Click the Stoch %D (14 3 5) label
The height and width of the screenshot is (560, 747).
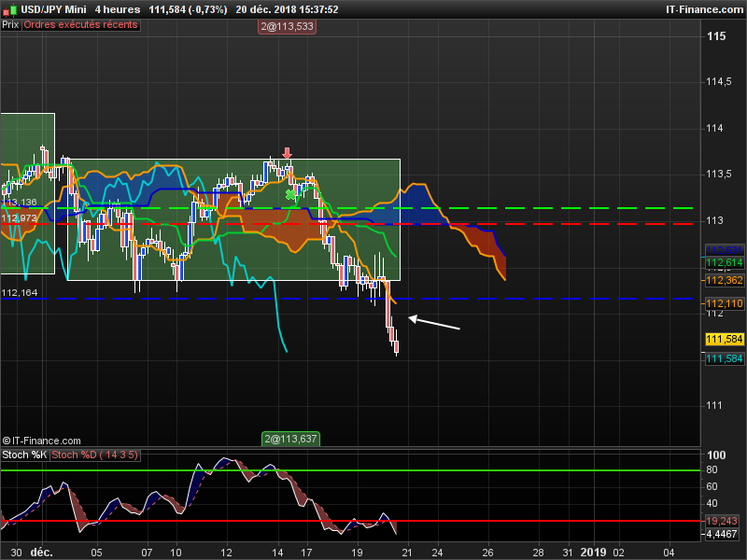[x=94, y=455]
